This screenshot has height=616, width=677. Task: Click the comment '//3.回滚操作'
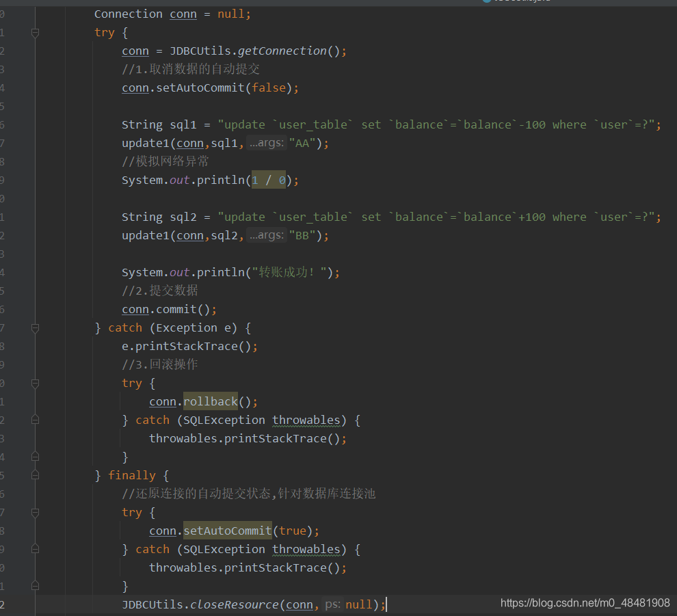coord(160,364)
